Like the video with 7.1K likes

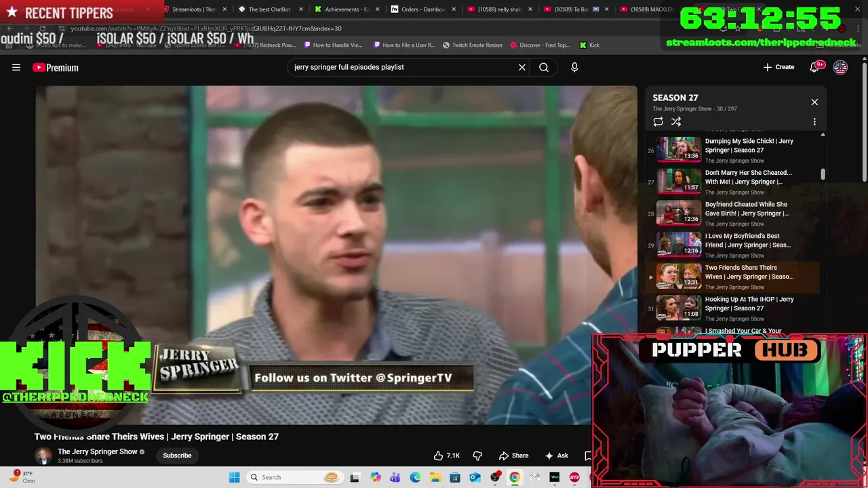447,455
